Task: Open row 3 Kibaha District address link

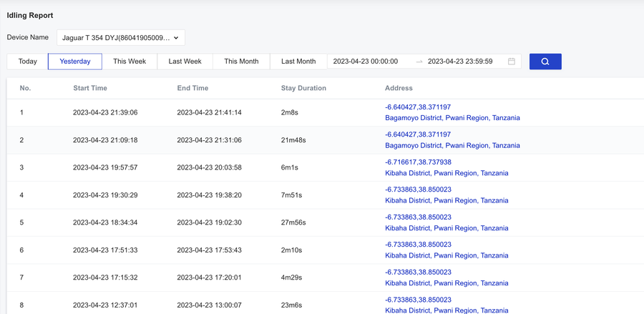Action: click(x=447, y=173)
